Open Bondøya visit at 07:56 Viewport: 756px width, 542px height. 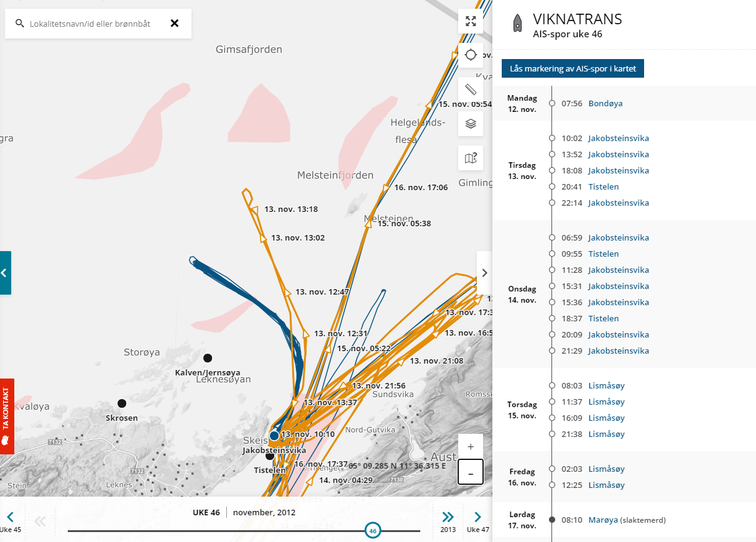coord(605,103)
